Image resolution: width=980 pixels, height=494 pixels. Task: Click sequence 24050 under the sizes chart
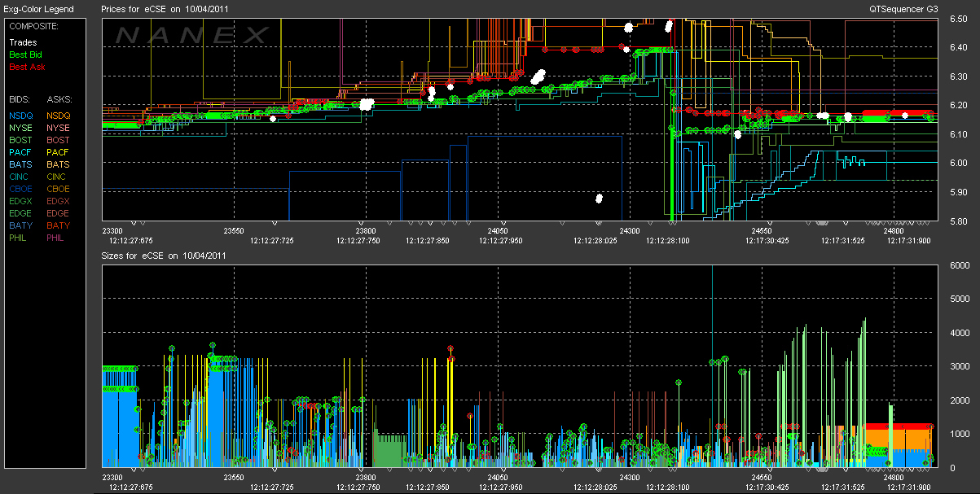pos(497,477)
